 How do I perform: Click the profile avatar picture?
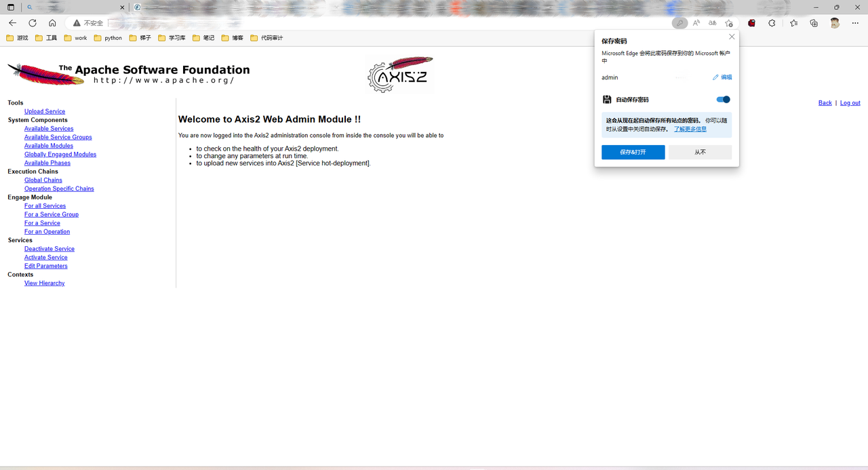835,23
